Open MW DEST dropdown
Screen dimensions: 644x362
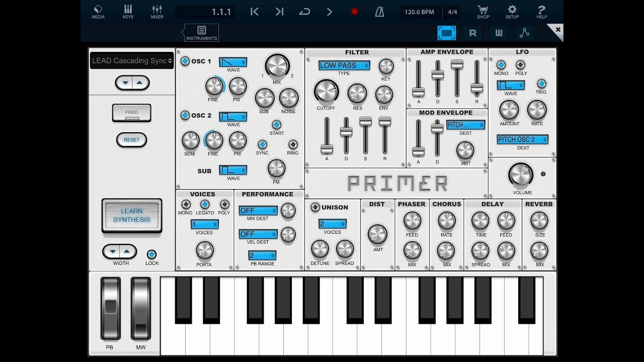(x=258, y=210)
